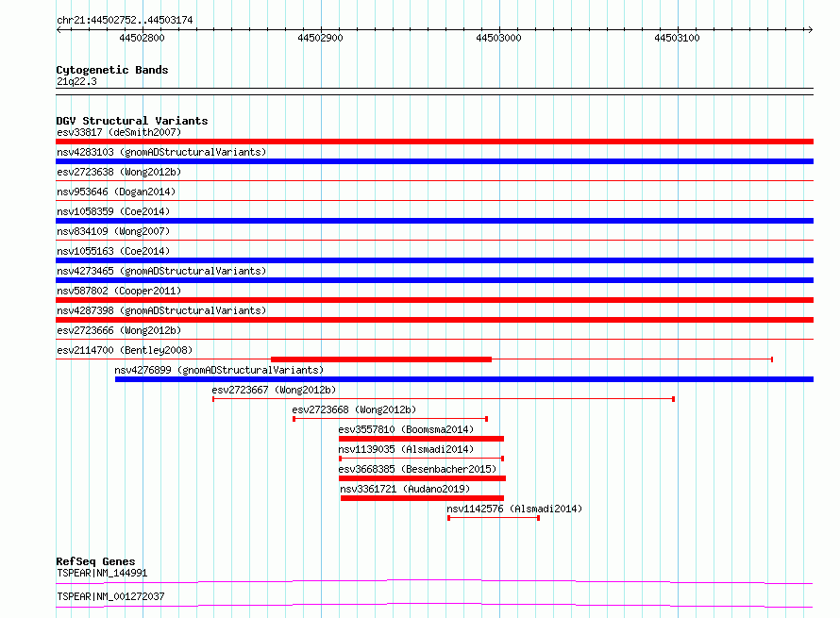
Task: Click the red bar for nsv3361721
Action: pos(422,498)
